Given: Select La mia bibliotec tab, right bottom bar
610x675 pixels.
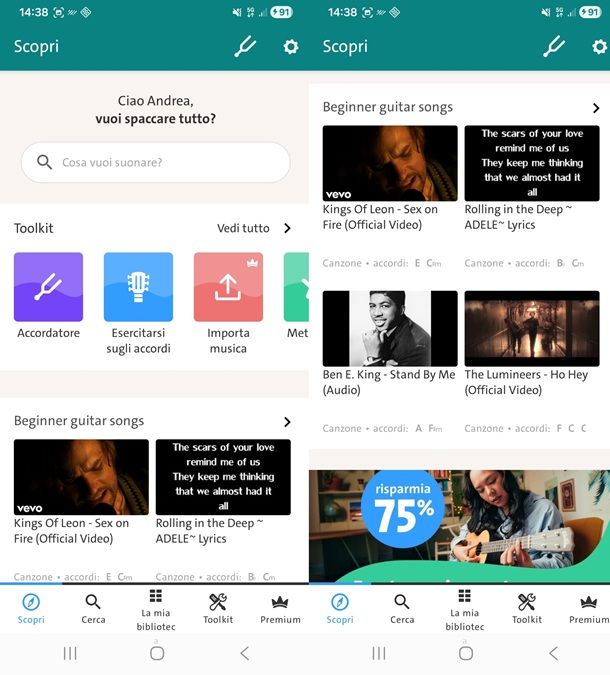Looking at the screenshot, I should [x=464, y=610].
